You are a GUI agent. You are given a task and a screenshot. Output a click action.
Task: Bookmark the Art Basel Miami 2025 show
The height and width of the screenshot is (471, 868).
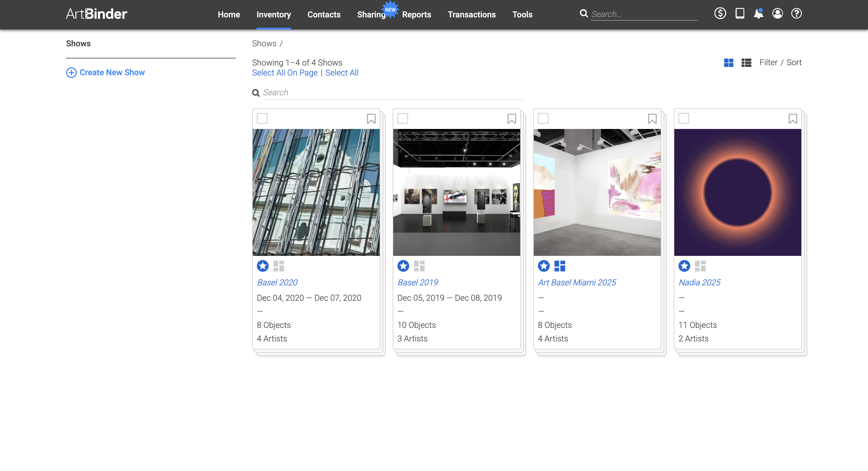[652, 119]
